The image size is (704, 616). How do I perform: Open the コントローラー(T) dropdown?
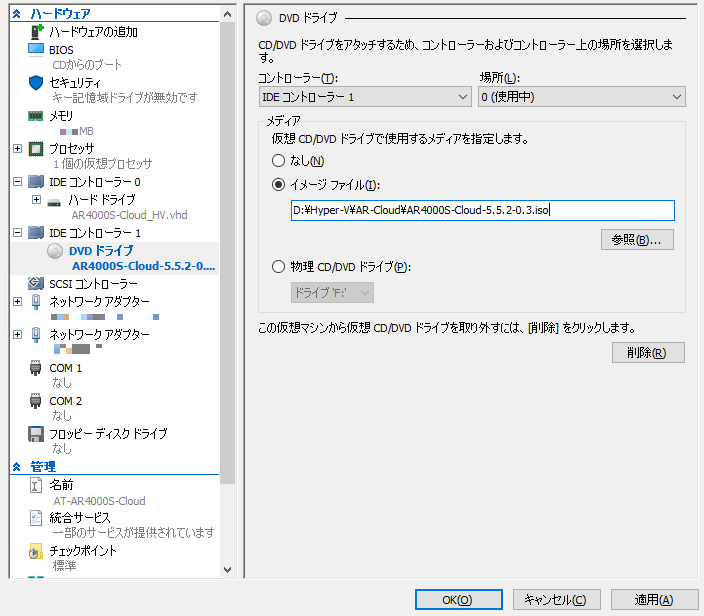[365, 97]
